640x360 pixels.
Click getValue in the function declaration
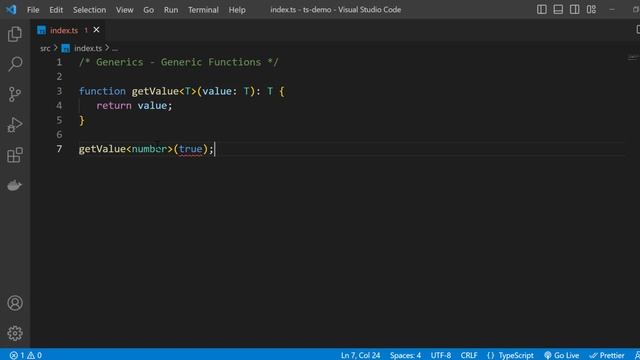click(155, 91)
